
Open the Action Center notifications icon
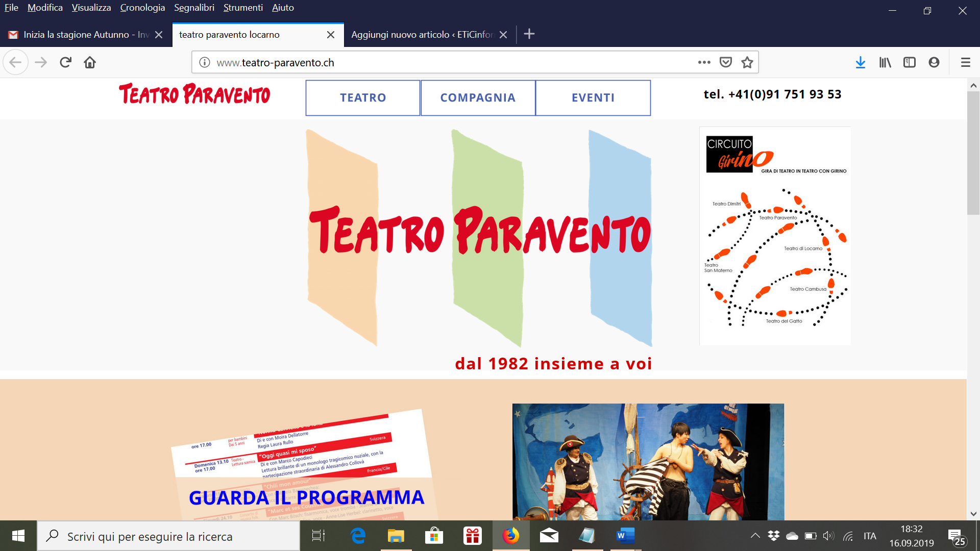[957, 537]
